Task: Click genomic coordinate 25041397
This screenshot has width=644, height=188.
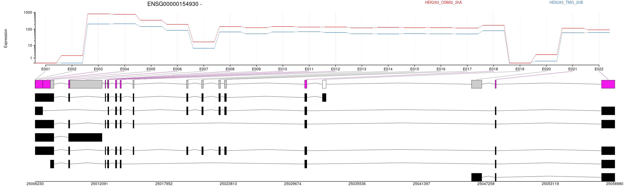Action: (x=421, y=184)
